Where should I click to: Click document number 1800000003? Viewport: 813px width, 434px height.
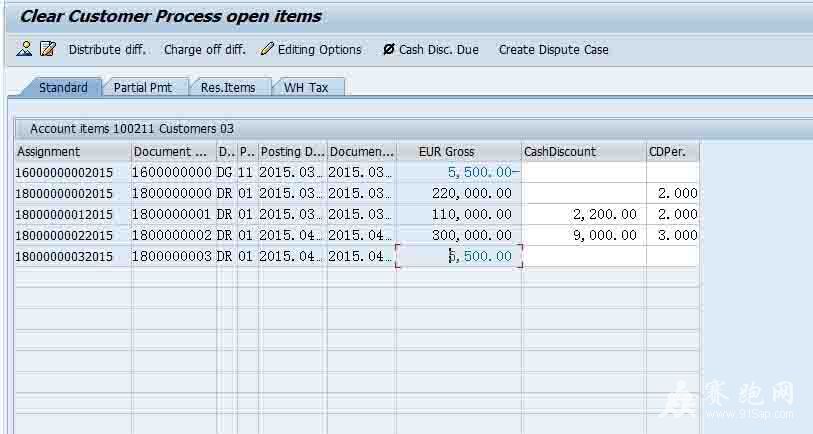(172, 256)
